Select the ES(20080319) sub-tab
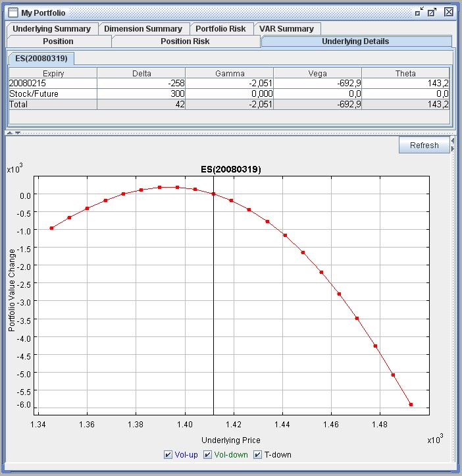Screen dimensions: 462x476 (x=41, y=59)
